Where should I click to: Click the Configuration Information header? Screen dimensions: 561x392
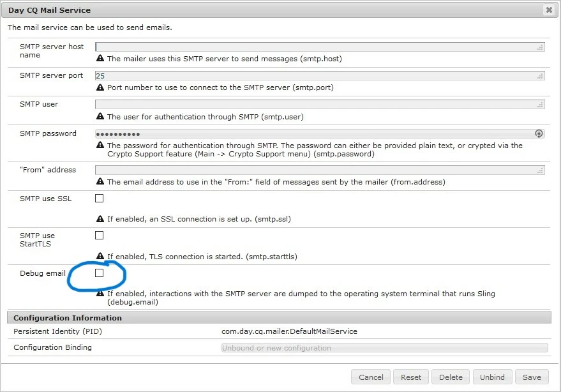click(279, 317)
